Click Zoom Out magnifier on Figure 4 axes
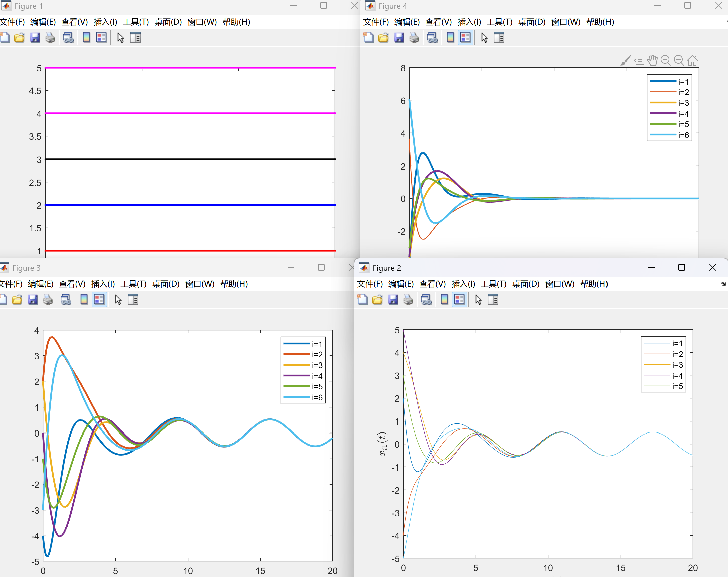This screenshot has height=577, width=728. tap(679, 60)
